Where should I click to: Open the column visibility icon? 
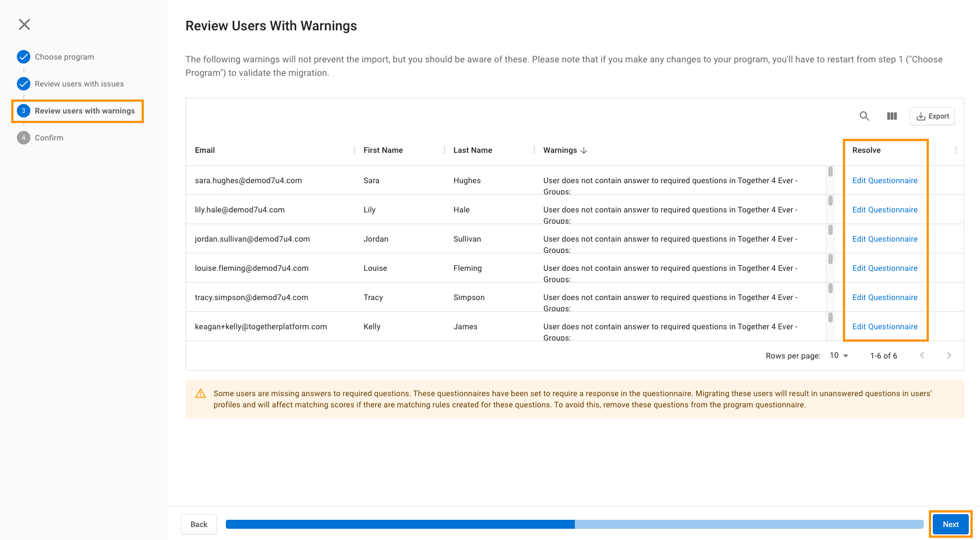pyautogui.click(x=892, y=116)
